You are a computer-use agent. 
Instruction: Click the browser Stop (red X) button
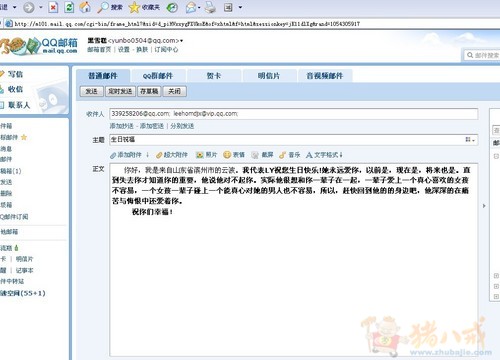pos(53,7)
